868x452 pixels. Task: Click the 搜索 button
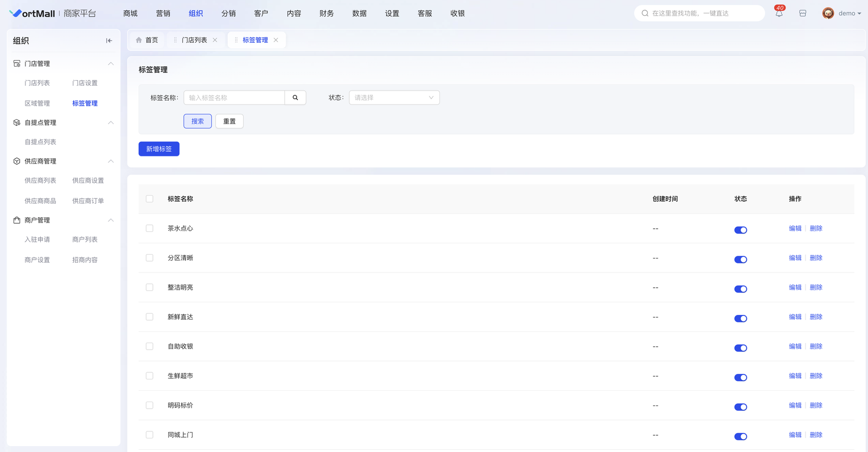click(197, 121)
